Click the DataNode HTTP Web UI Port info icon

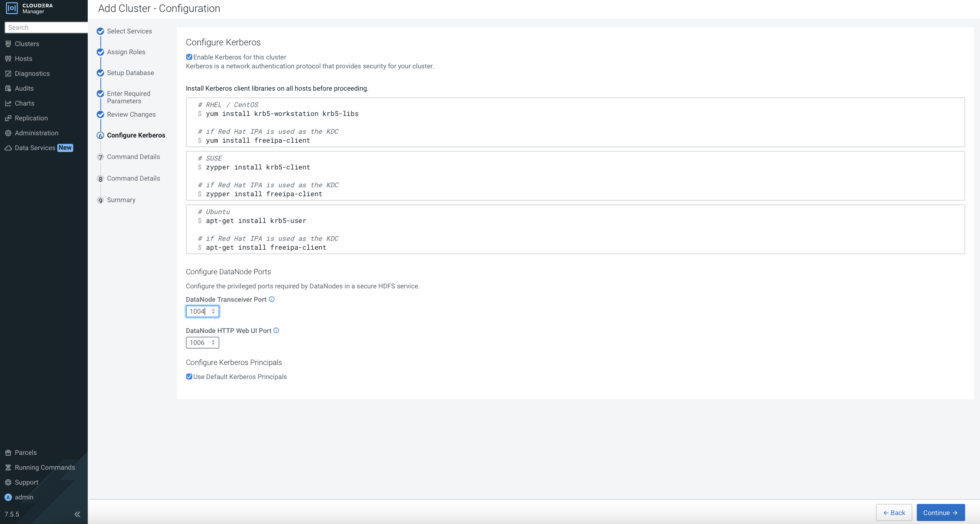click(x=276, y=330)
